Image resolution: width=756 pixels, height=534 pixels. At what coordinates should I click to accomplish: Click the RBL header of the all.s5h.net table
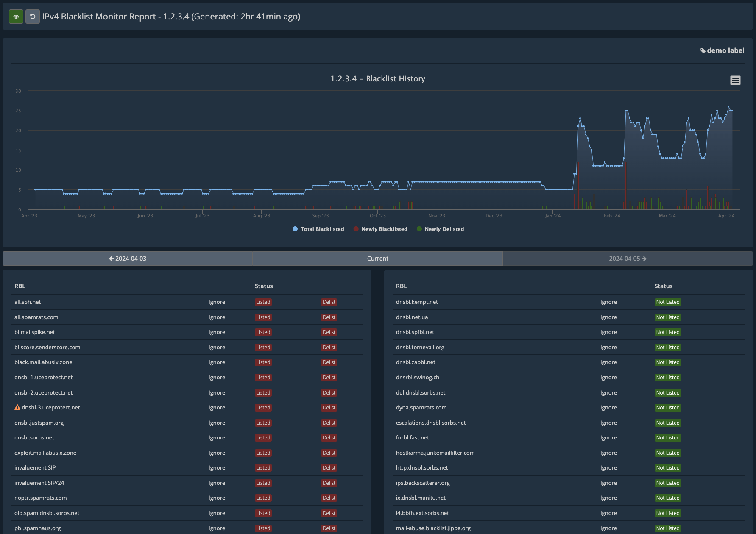point(20,286)
